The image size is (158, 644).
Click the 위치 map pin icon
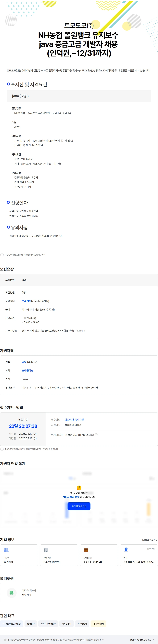point(126,550)
